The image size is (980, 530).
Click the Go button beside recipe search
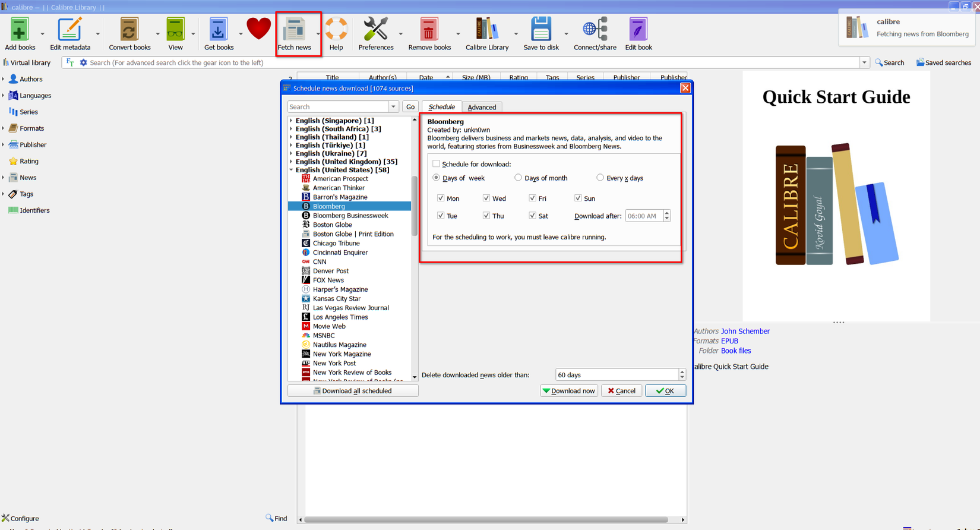coord(410,107)
